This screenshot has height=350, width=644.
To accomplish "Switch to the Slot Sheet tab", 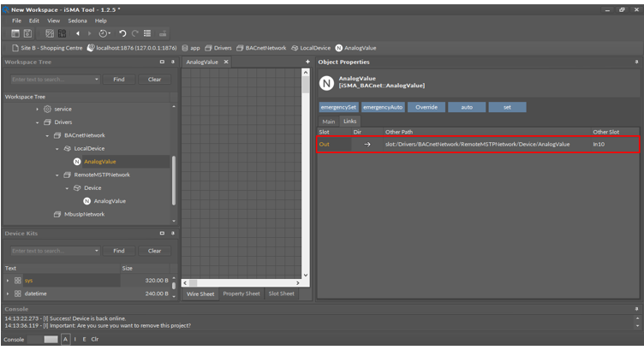I will click(282, 294).
